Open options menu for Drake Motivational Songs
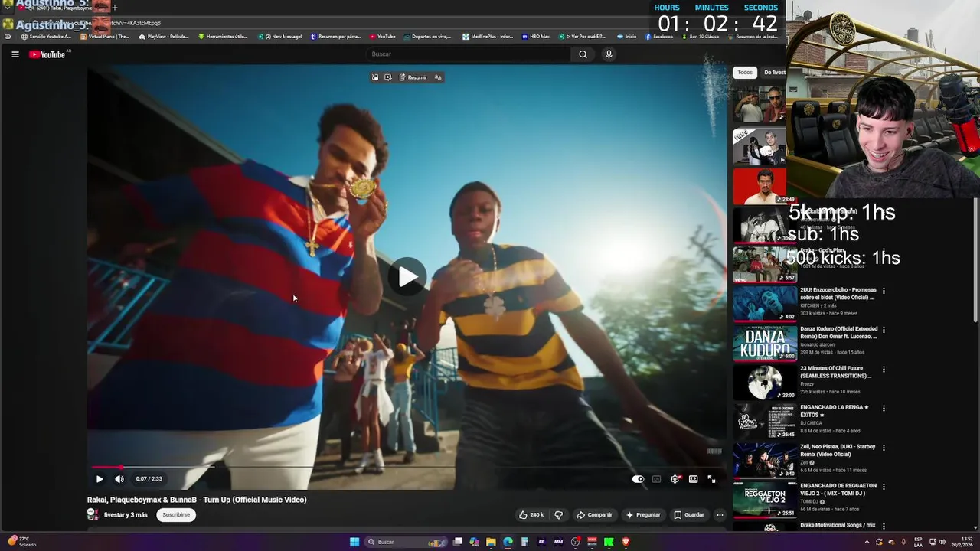 pos(884,526)
